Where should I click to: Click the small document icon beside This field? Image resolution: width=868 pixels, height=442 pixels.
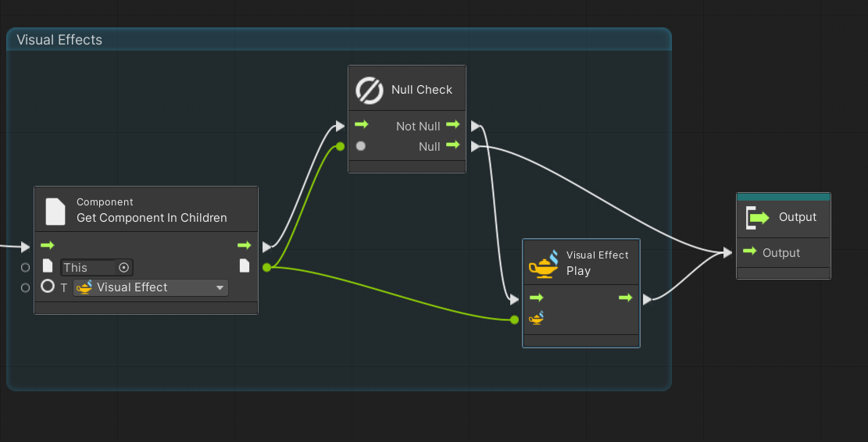pos(48,266)
